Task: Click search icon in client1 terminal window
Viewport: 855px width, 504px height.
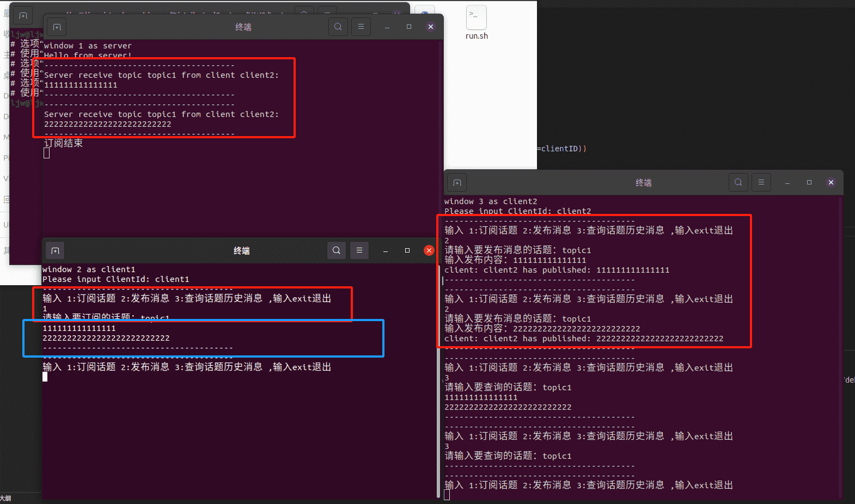Action: [x=337, y=250]
